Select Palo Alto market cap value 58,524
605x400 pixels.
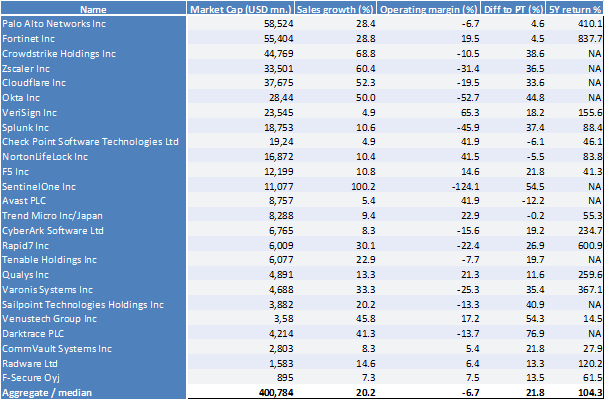(279, 24)
